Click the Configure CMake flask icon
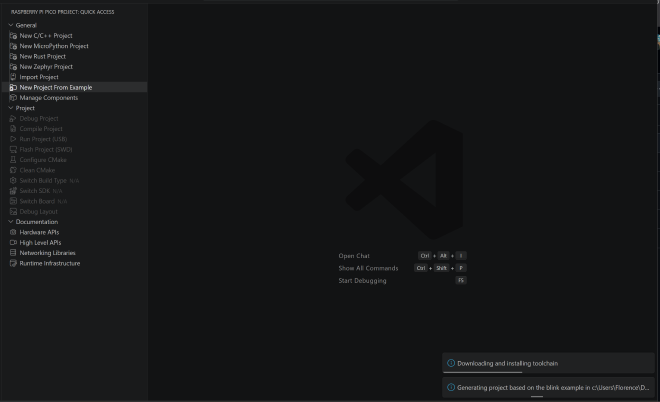660x402 pixels. pos(13,160)
